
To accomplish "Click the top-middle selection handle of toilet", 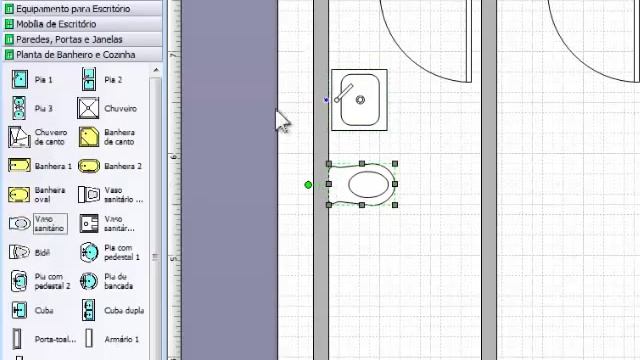I will [x=362, y=164].
